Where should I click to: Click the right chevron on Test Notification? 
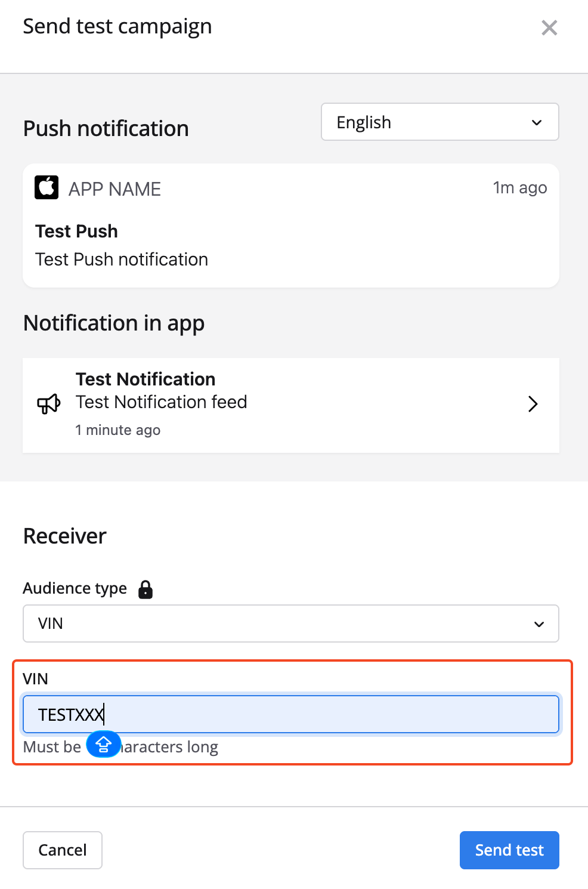533,404
